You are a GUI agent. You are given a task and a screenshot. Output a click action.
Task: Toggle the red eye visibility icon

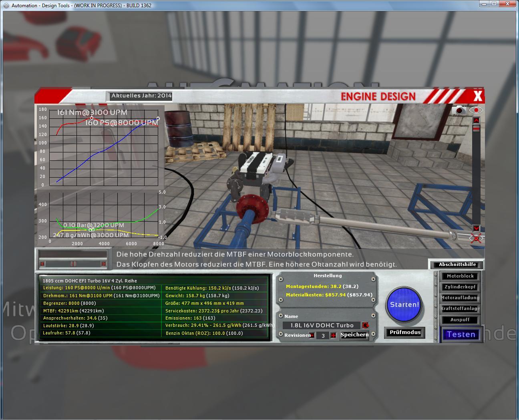point(476,110)
